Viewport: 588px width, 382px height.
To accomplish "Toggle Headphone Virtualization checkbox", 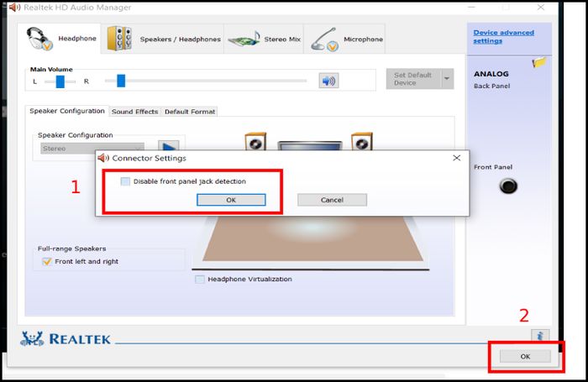I will 200,280.
